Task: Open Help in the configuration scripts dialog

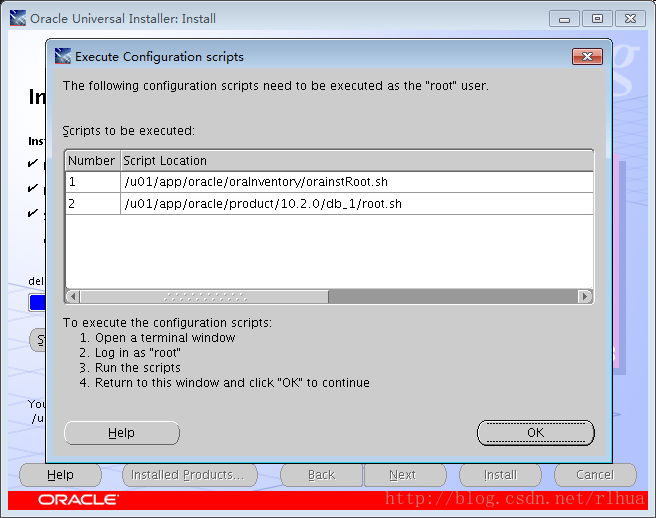Action: tap(122, 433)
